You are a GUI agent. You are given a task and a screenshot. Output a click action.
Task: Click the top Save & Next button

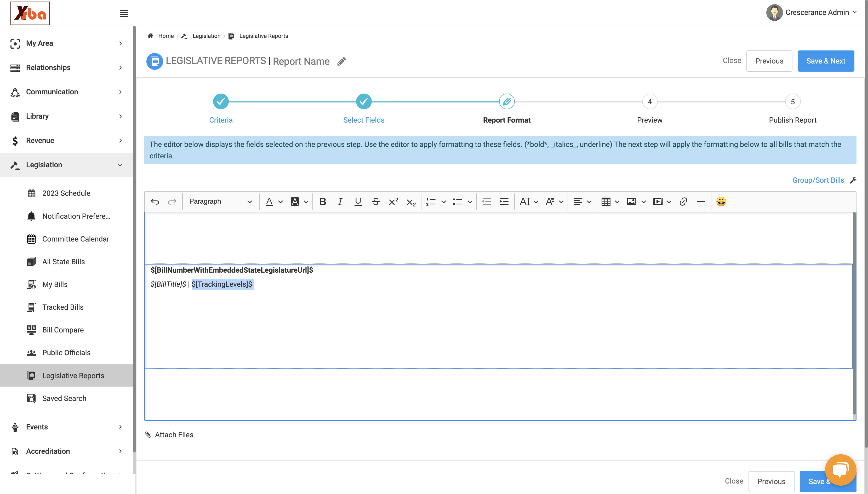[826, 61]
